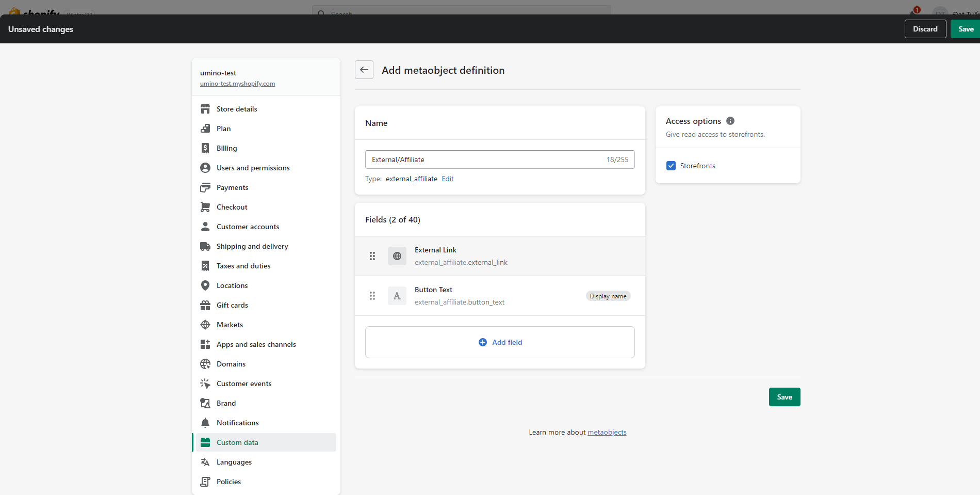Open Custom data settings
Viewport: 980px width, 495px height.
pos(237,442)
